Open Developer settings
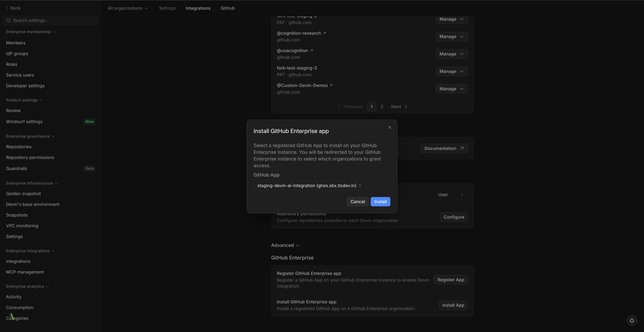Screen dimensions: 644x332 click(25, 86)
